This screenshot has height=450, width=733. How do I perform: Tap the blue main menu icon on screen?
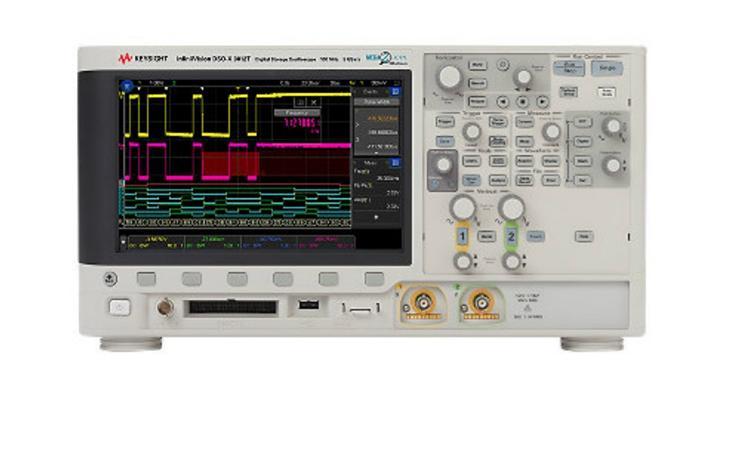coord(127,86)
